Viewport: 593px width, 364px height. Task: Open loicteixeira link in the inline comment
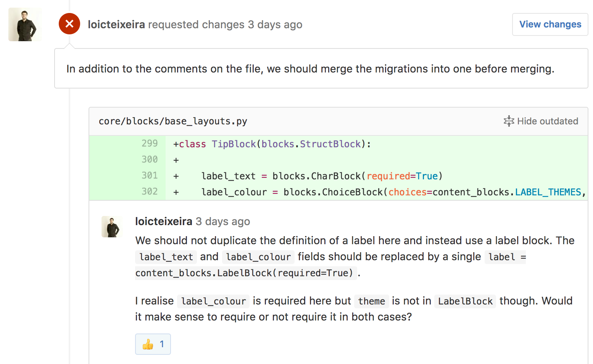(164, 221)
